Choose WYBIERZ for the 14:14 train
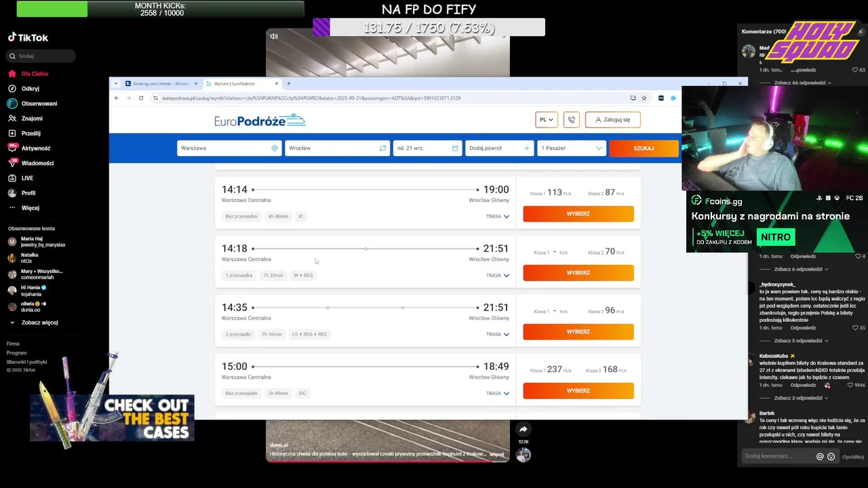This screenshot has width=868, height=488. 578,213
